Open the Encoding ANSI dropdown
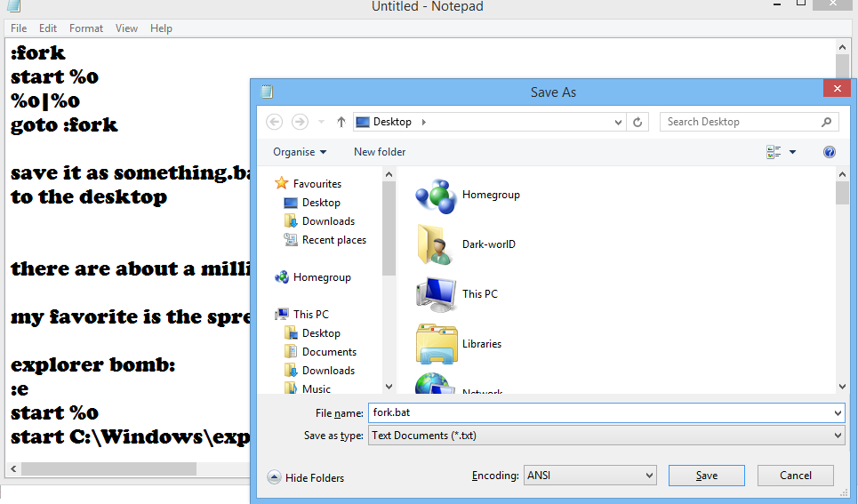Viewport: 858px width, 504px height. [589, 476]
